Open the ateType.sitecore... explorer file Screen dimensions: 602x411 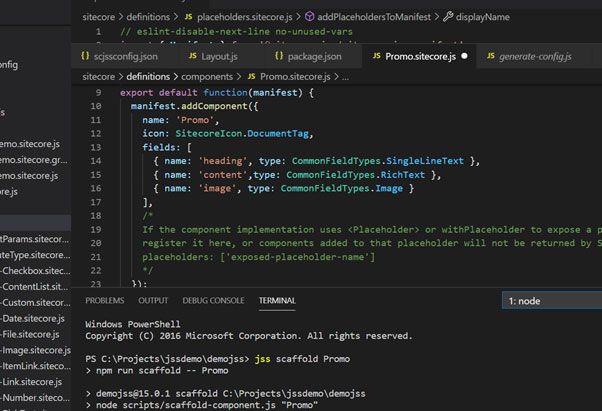(x=35, y=255)
